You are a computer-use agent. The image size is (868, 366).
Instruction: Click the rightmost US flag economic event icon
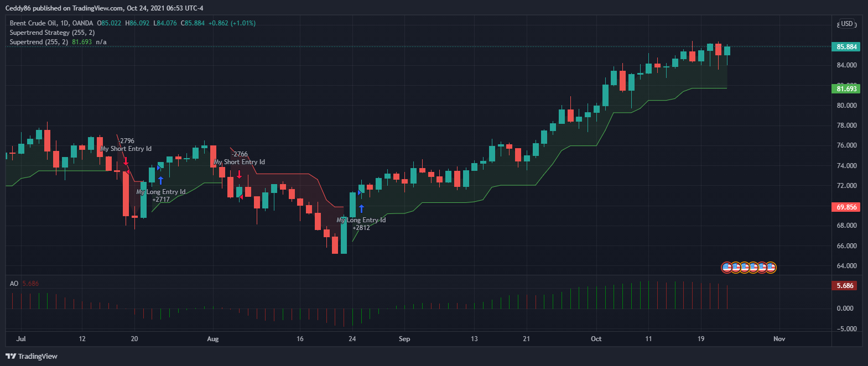tap(771, 268)
